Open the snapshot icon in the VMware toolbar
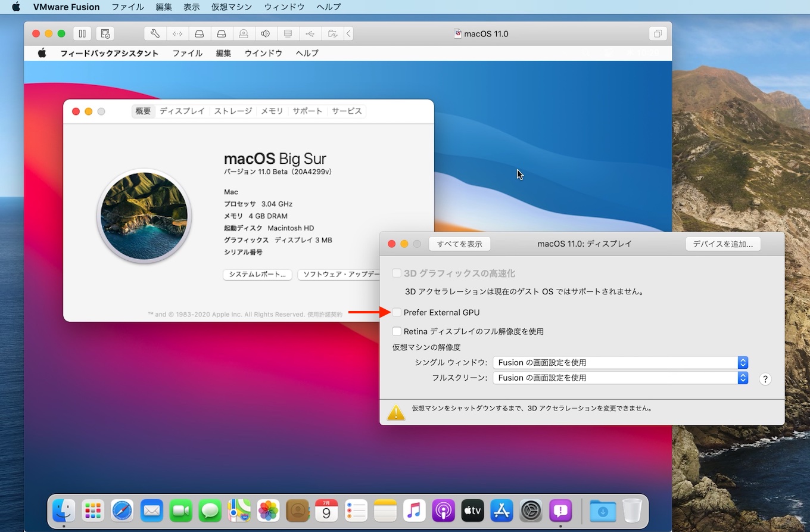Image resolution: width=810 pixels, height=532 pixels. (105, 34)
